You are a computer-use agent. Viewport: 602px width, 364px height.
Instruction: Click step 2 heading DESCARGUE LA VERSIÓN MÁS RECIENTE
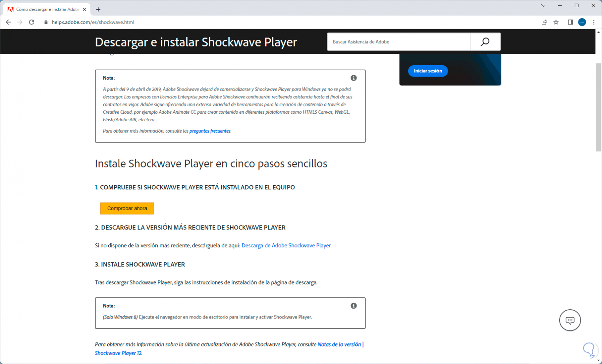190,227
